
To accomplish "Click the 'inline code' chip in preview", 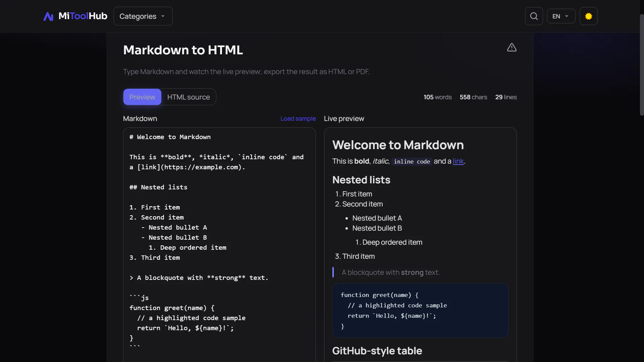I will coord(412,162).
